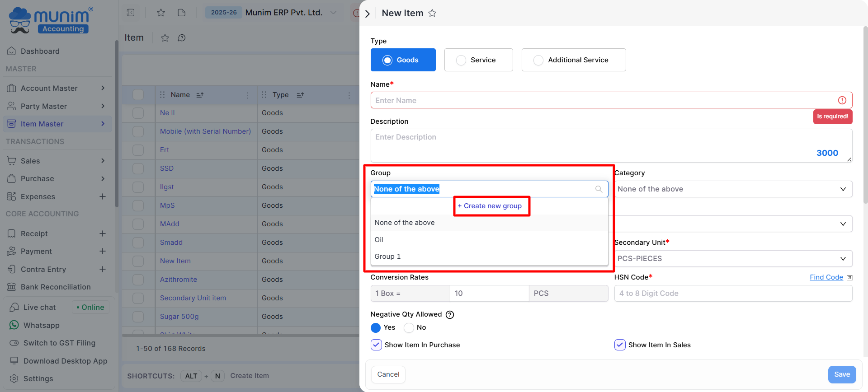Open Settings gear in sidebar
This screenshot has height=392, width=868.
click(14, 378)
